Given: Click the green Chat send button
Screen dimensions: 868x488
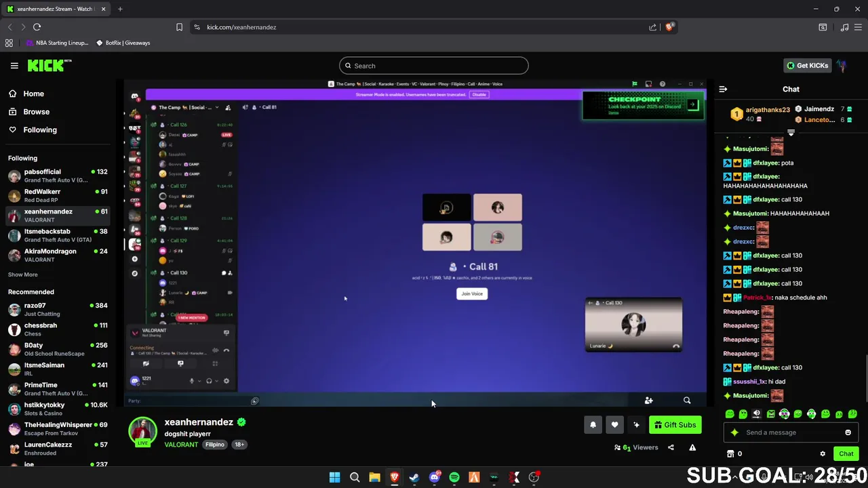Looking at the screenshot, I should (846, 454).
